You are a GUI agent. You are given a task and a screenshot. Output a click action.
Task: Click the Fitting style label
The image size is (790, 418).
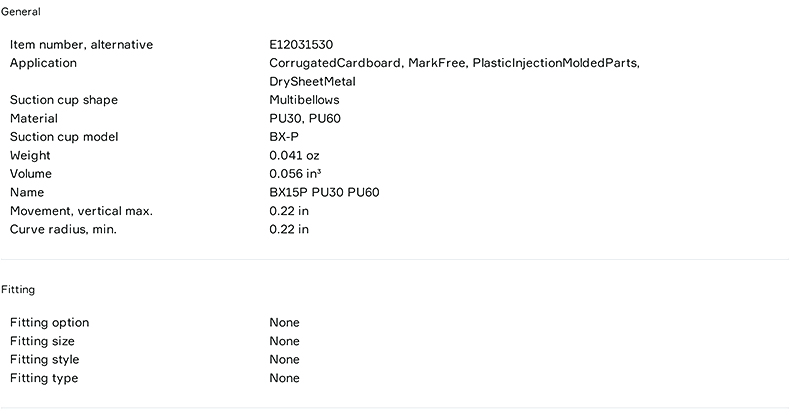(45, 360)
